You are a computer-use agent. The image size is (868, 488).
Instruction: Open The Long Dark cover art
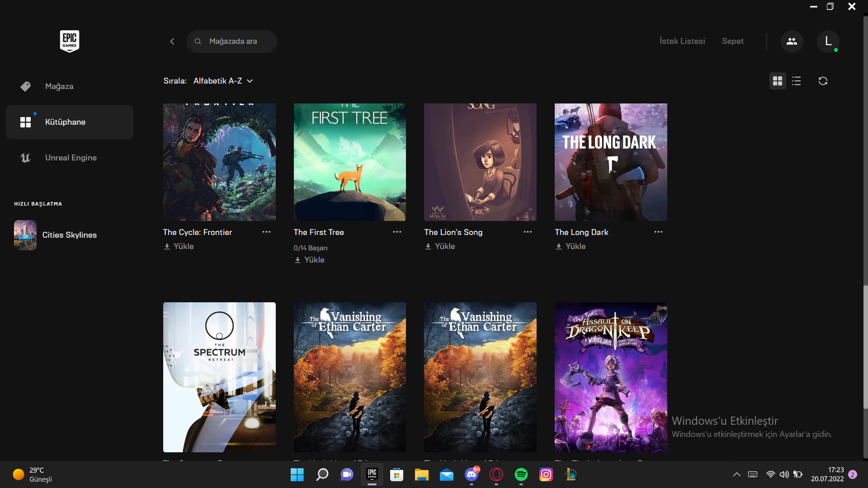611,162
